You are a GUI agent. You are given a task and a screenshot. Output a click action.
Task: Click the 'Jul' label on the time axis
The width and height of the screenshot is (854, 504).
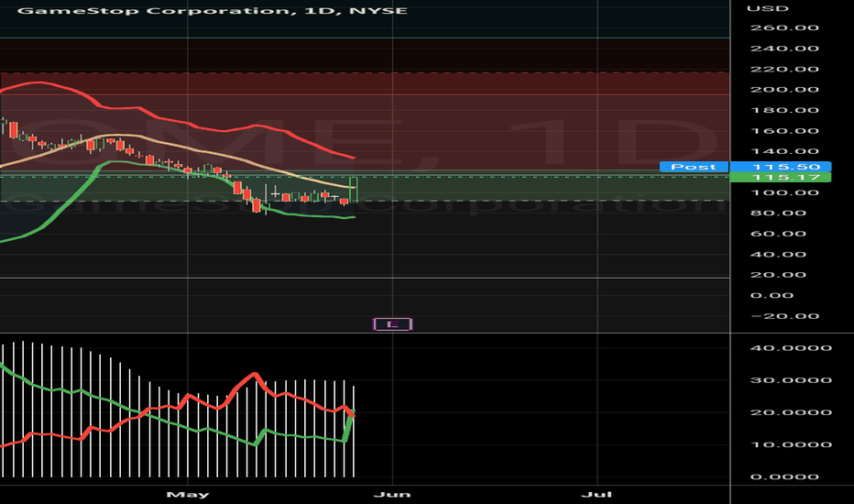click(597, 495)
